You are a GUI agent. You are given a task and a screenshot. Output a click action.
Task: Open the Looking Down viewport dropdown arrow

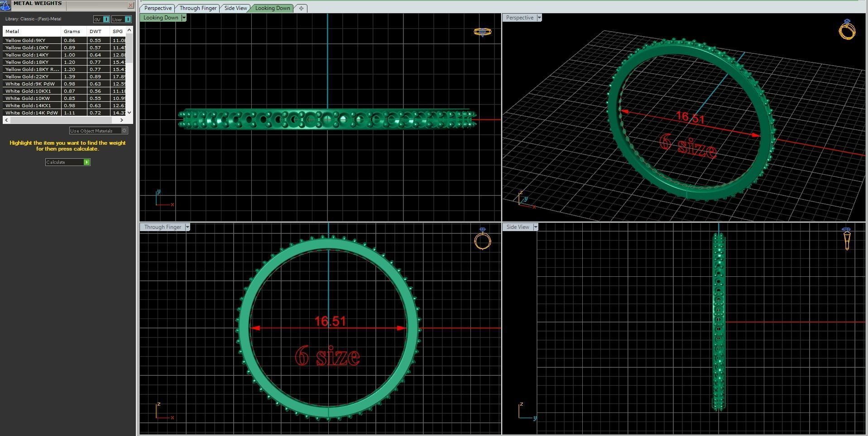pos(184,18)
